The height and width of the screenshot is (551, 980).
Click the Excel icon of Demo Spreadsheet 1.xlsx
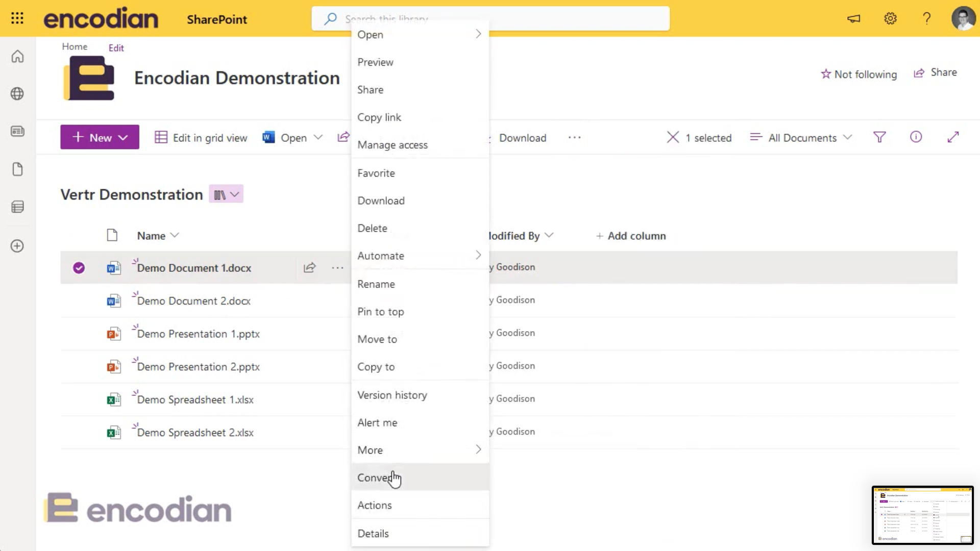(x=114, y=399)
